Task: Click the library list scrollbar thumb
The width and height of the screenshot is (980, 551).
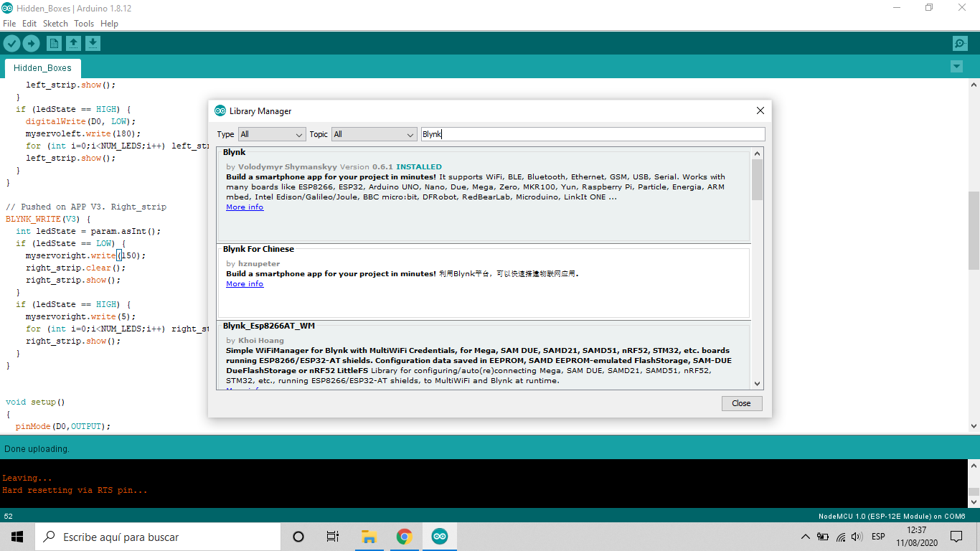Action: click(758, 179)
